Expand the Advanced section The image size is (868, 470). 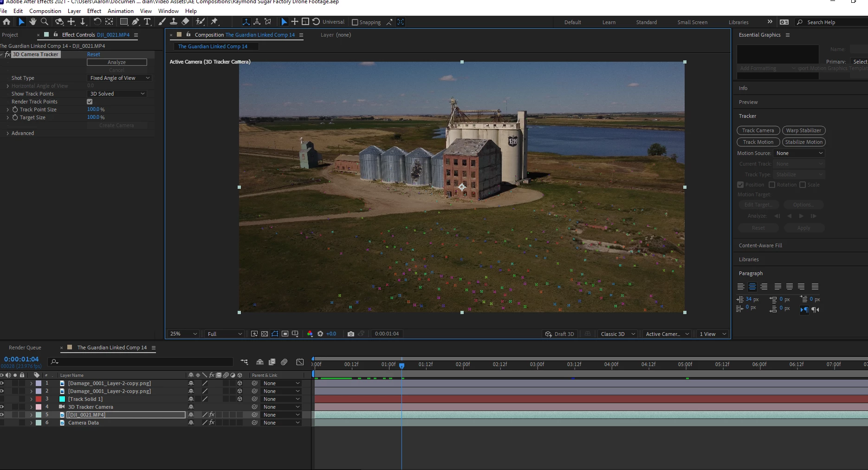8,133
